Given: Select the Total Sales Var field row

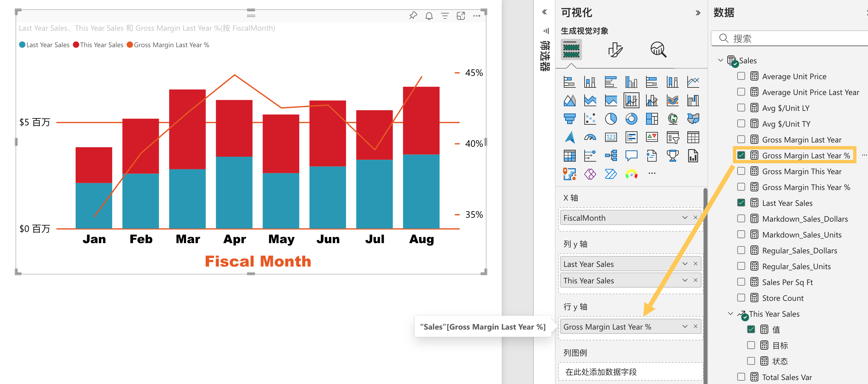Looking at the screenshot, I should pos(787,377).
